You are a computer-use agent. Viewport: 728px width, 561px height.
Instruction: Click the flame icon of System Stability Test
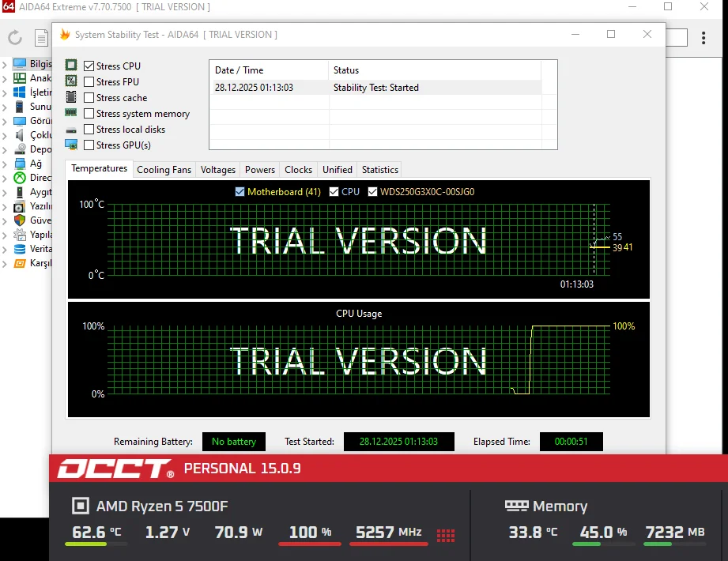65,34
